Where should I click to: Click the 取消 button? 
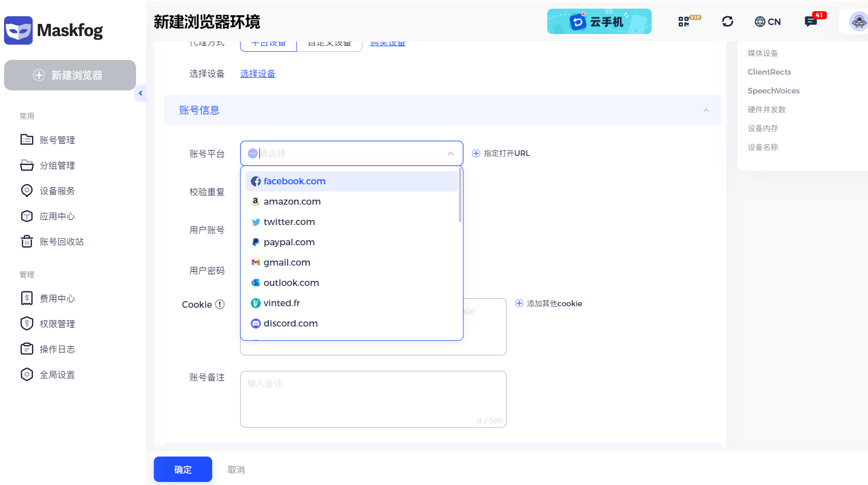point(236,470)
